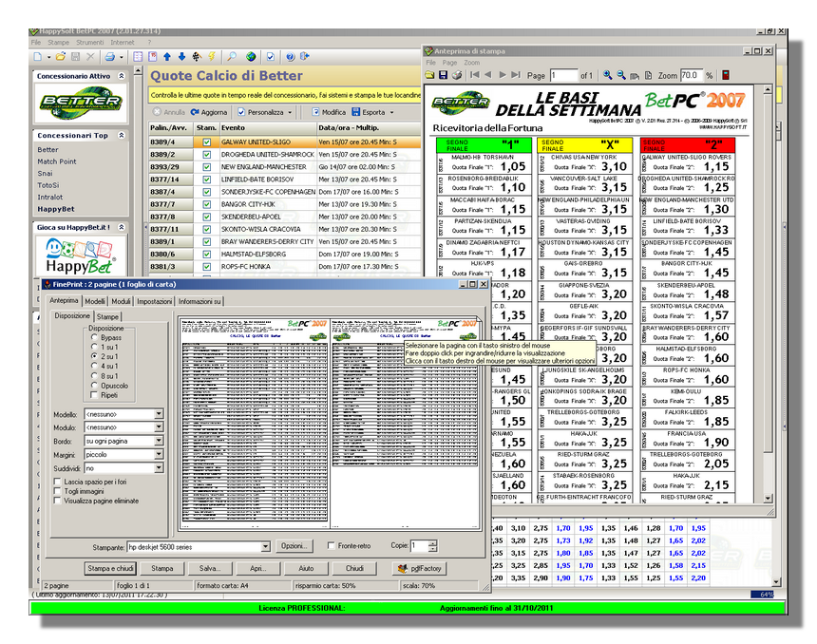Click the blue help question mark icon
This screenshot has width=817, height=644.
290,56
